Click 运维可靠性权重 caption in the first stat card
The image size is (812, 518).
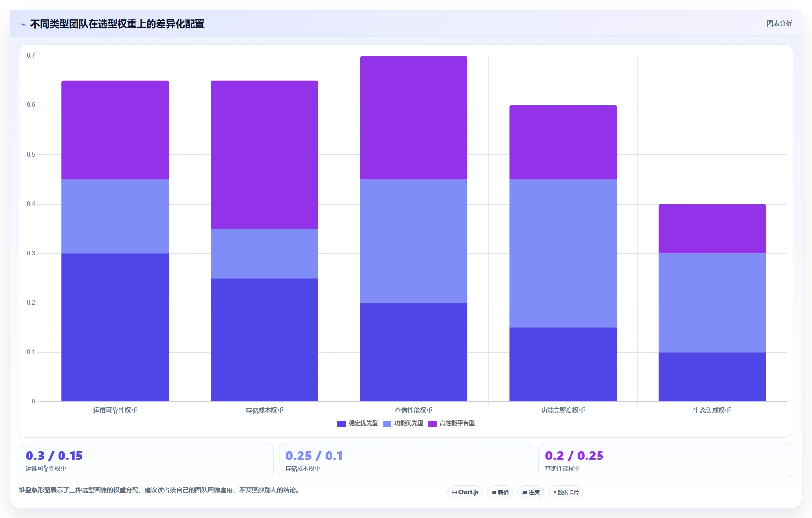point(46,469)
